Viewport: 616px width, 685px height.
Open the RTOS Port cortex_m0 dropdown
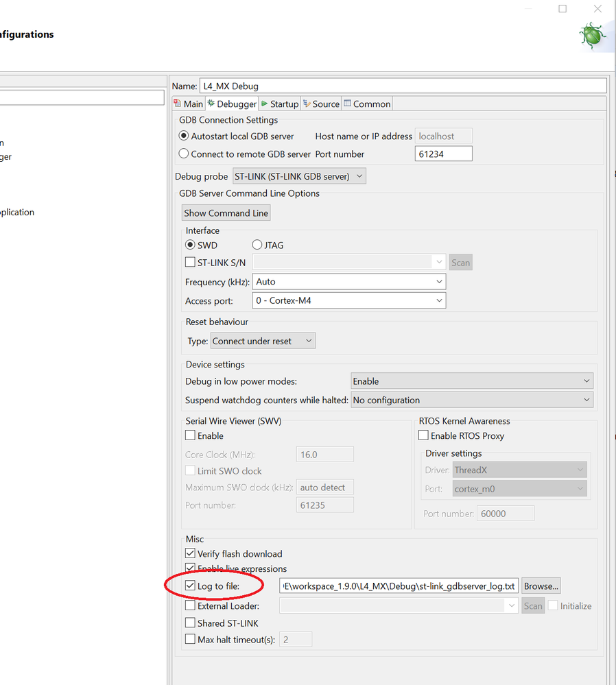[x=519, y=489]
